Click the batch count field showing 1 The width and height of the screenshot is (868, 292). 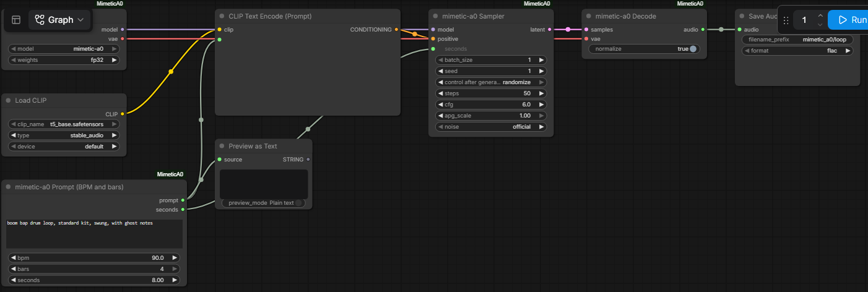click(804, 20)
